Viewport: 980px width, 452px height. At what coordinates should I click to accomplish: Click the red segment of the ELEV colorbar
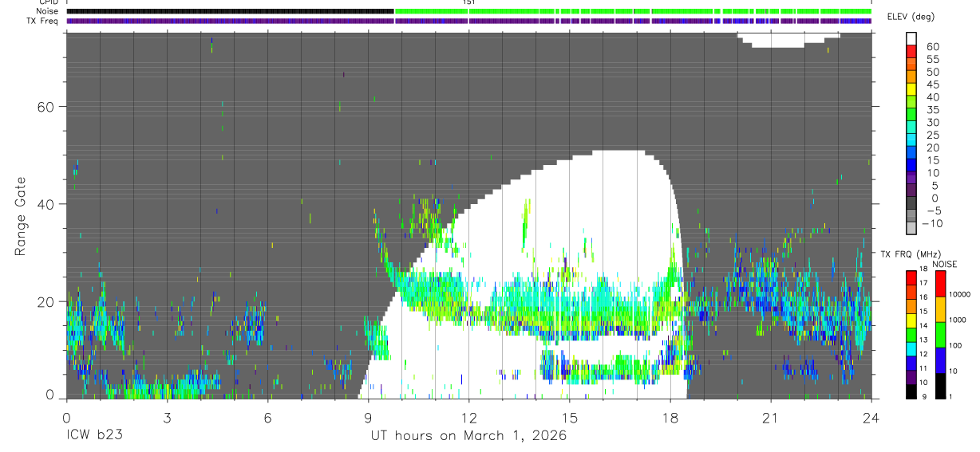[911, 50]
